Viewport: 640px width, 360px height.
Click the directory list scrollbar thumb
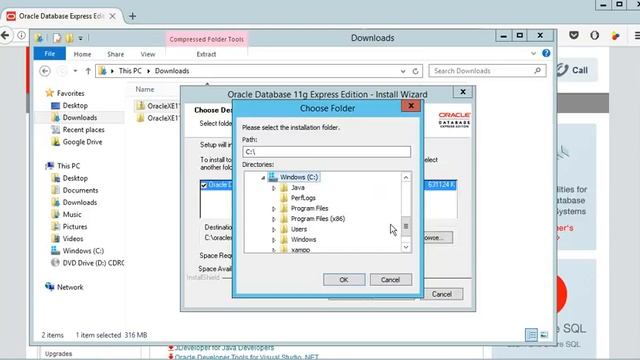pos(406,226)
